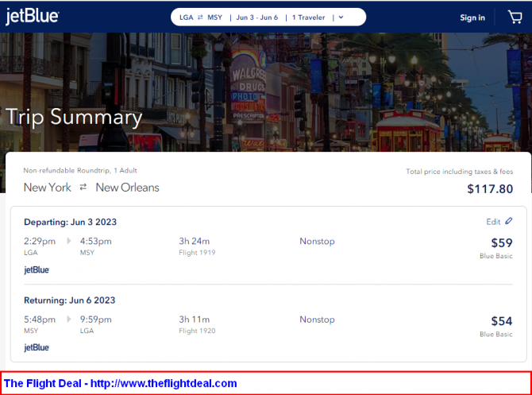Click the New York city name
The width and height of the screenshot is (532, 395).
coord(48,188)
